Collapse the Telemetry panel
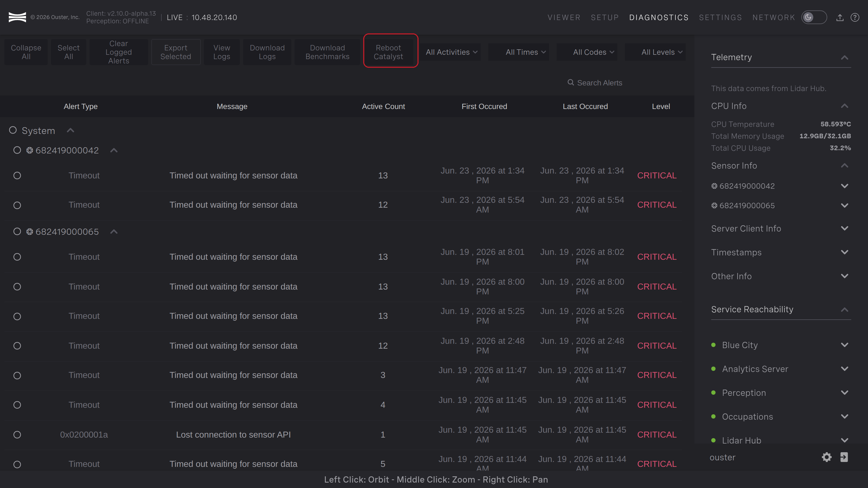Image resolution: width=868 pixels, height=488 pixels. pyautogui.click(x=844, y=57)
